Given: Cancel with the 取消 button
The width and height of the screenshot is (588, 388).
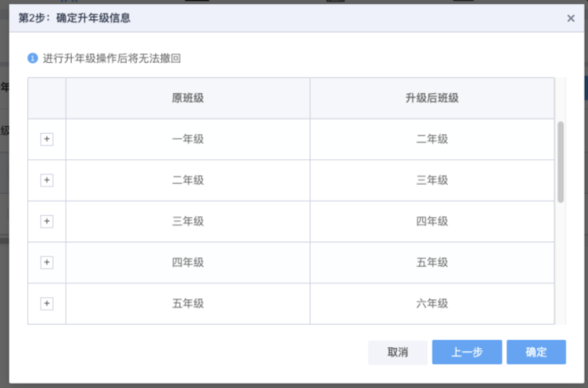Looking at the screenshot, I should (398, 352).
